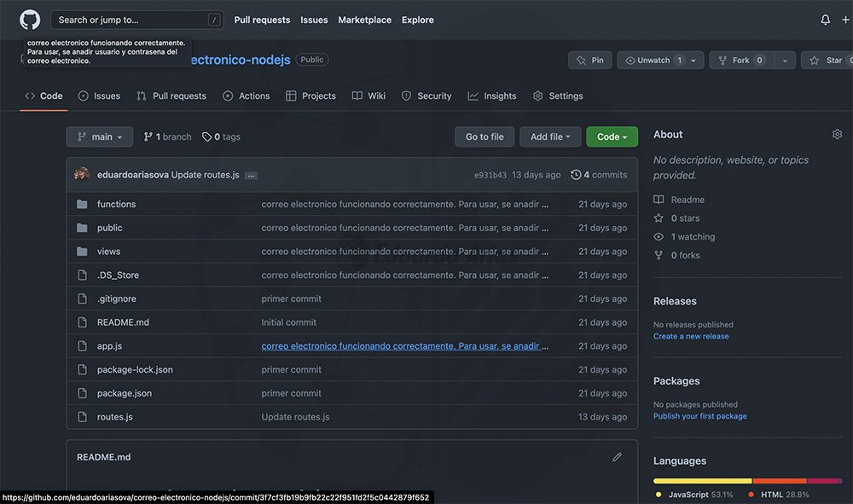The width and height of the screenshot is (853, 504).
Task: Open commit hash e931b43
Action: (x=490, y=175)
